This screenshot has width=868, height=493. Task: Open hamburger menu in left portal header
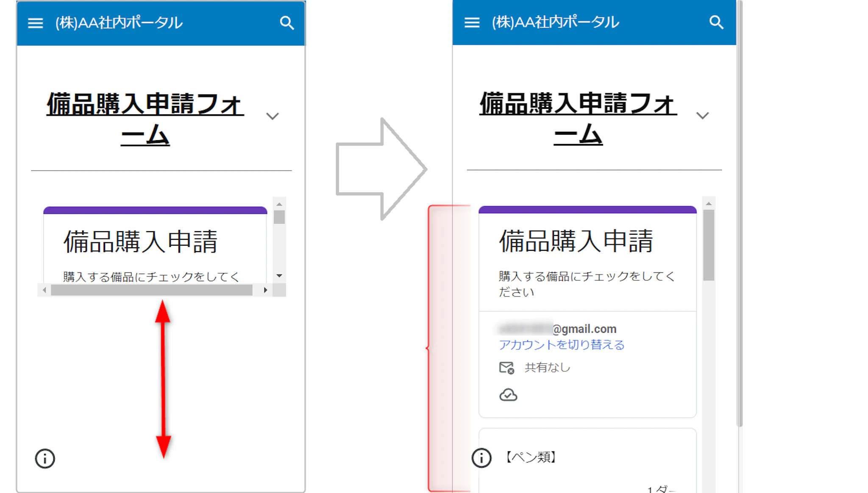pos(35,23)
